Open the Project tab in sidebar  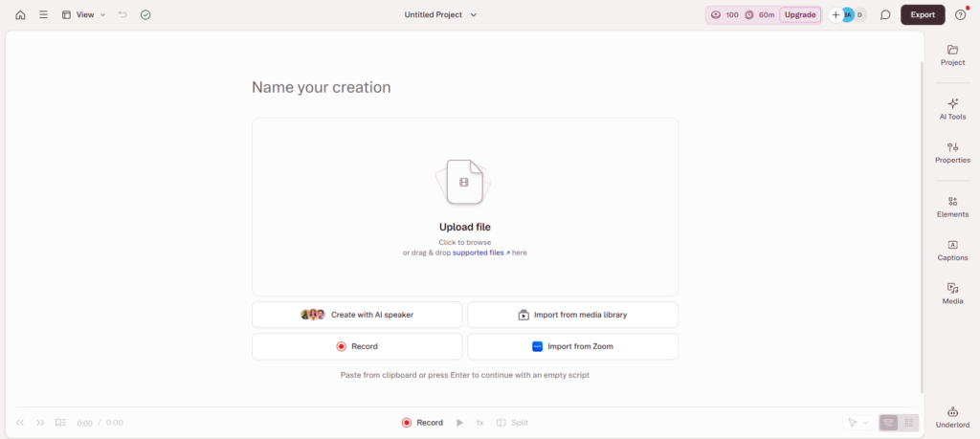[x=952, y=55]
